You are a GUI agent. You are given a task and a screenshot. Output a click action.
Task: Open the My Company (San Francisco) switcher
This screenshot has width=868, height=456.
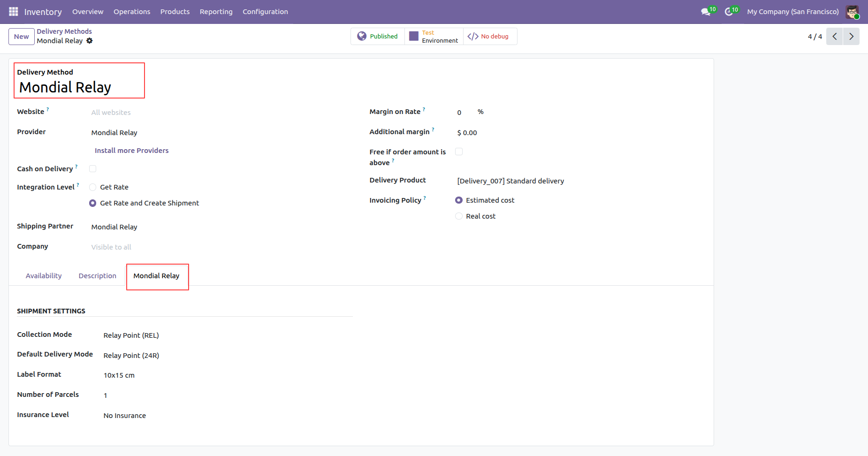[793, 12]
